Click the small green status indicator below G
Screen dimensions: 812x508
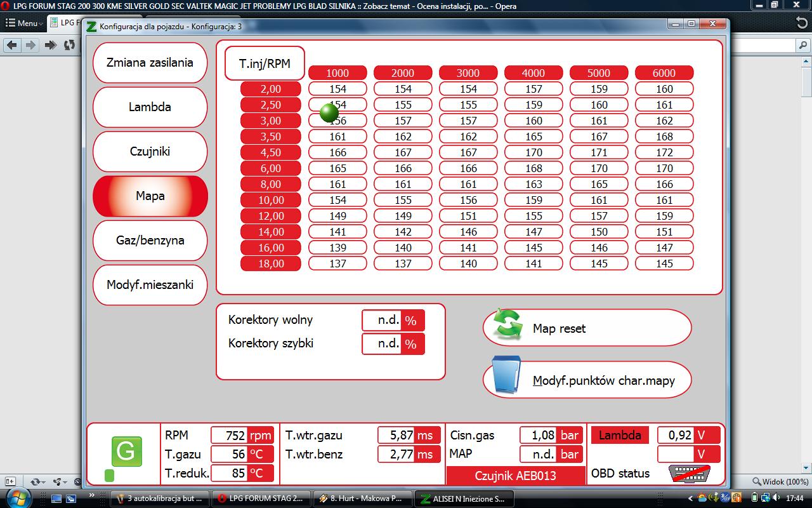(109, 475)
